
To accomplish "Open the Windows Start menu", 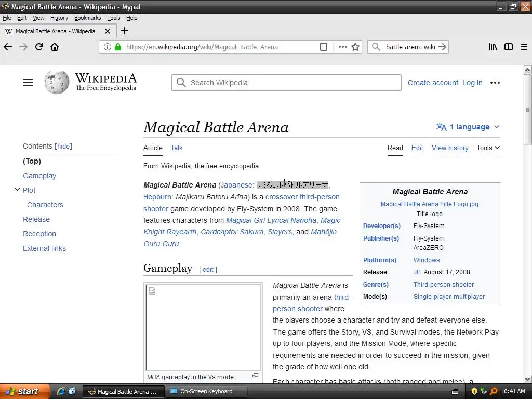I will point(25,391).
